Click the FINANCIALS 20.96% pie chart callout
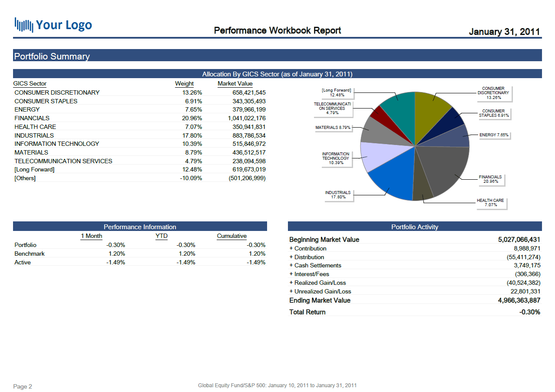 point(490,179)
